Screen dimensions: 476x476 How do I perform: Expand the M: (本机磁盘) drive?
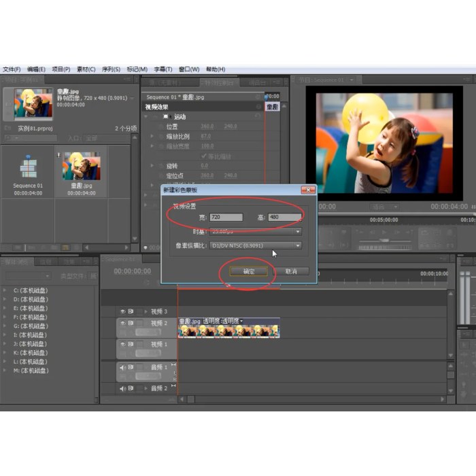5,371
